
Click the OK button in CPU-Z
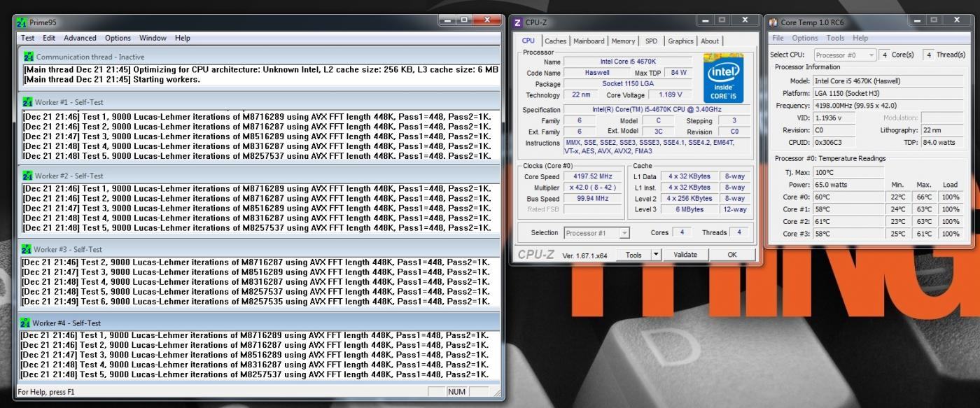[x=731, y=255]
